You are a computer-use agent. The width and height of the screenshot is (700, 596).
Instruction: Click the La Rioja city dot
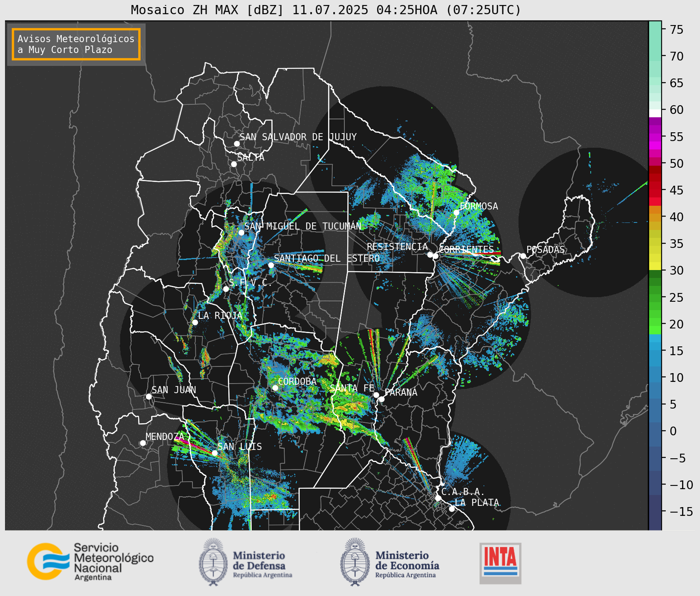point(195,322)
